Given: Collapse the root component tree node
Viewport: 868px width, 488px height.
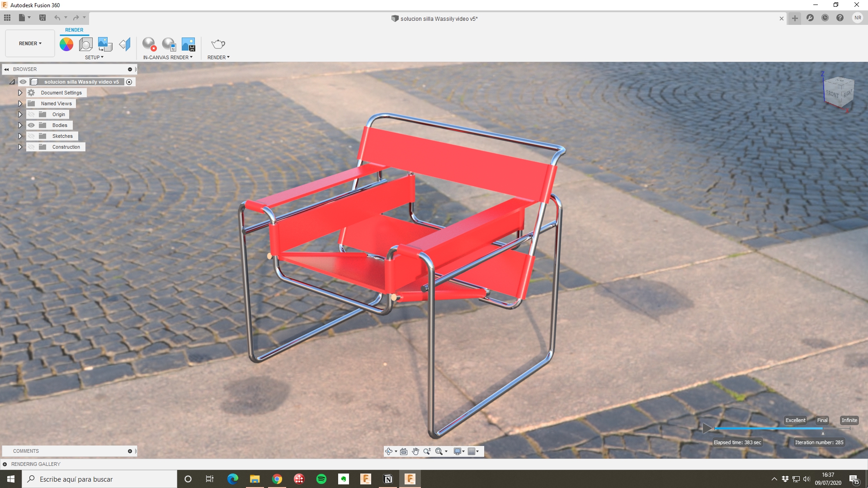Looking at the screenshot, I should tap(12, 82).
